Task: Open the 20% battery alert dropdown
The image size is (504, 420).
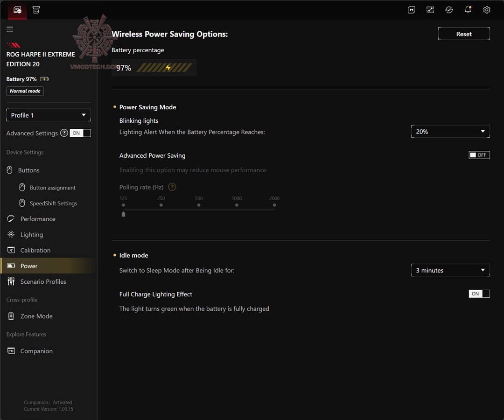Action: 451,132
